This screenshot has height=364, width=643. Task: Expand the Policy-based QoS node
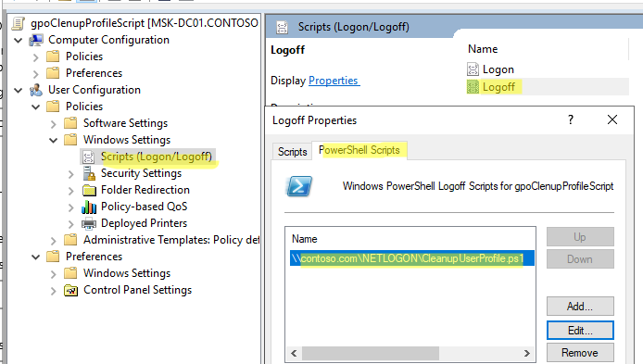pos(71,207)
